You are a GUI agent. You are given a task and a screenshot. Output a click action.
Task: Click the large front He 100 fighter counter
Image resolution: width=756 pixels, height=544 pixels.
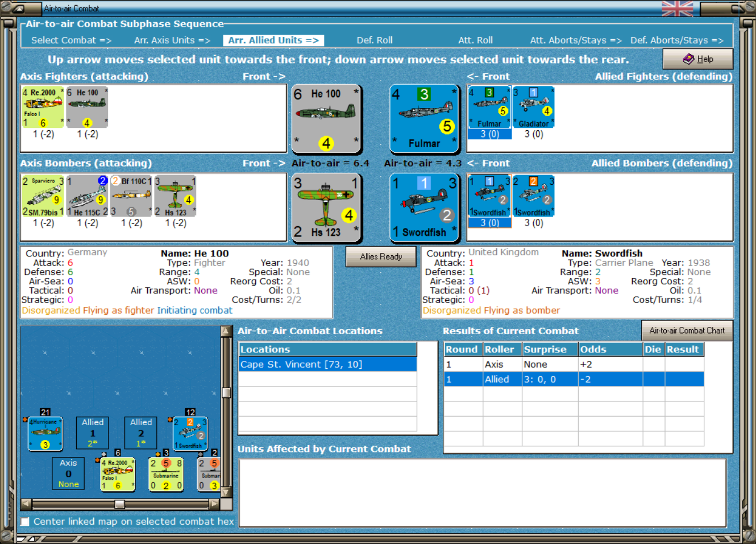(327, 119)
